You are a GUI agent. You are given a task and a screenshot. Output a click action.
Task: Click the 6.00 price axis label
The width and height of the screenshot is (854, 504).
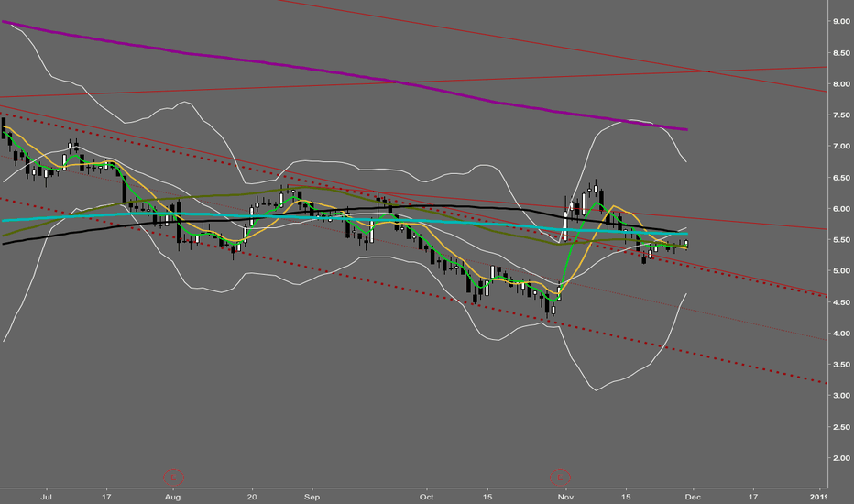[x=841, y=209]
